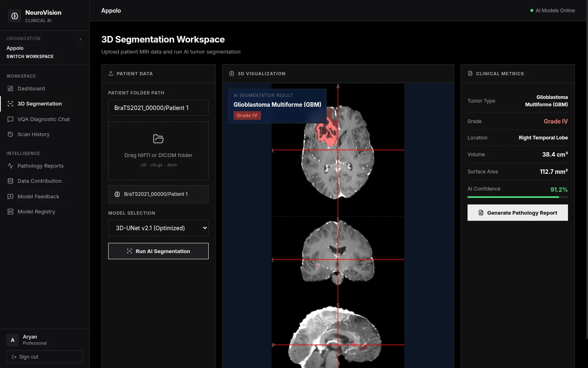Screen dimensions: 588x368
Task: Open Data Contribution section
Action: 45,181
